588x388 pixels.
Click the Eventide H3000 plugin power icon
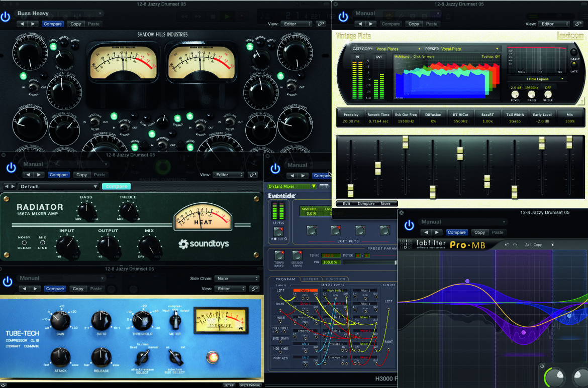[x=275, y=169]
